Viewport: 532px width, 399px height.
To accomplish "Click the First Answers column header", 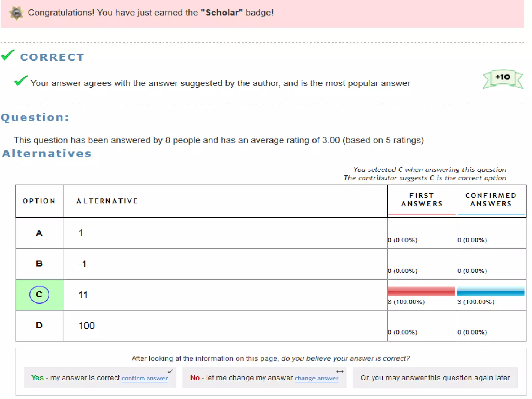I will tap(422, 199).
